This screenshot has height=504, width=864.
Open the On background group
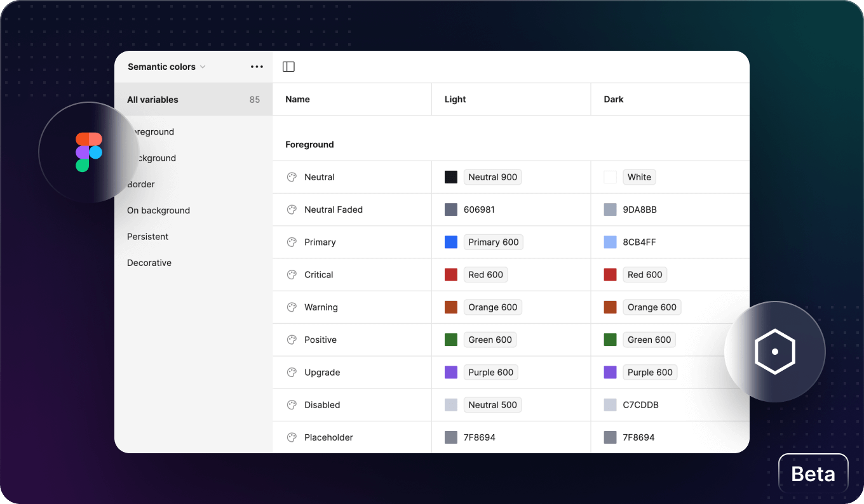(158, 210)
